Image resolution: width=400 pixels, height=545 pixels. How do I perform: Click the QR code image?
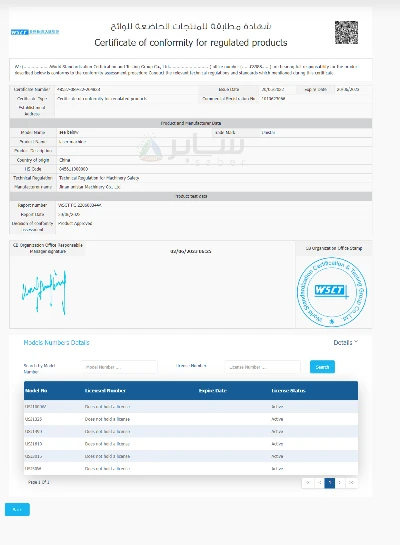tap(346, 32)
